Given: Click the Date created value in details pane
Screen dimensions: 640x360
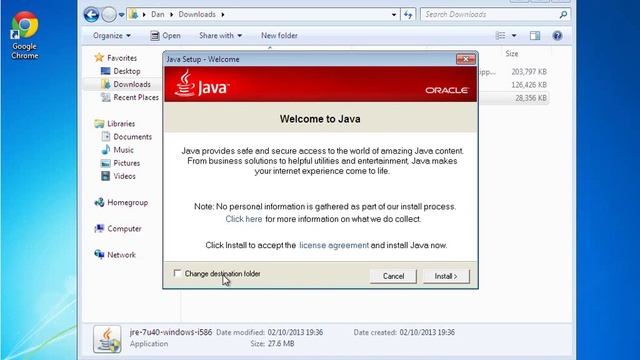Looking at the screenshot, I should pos(427,333).
